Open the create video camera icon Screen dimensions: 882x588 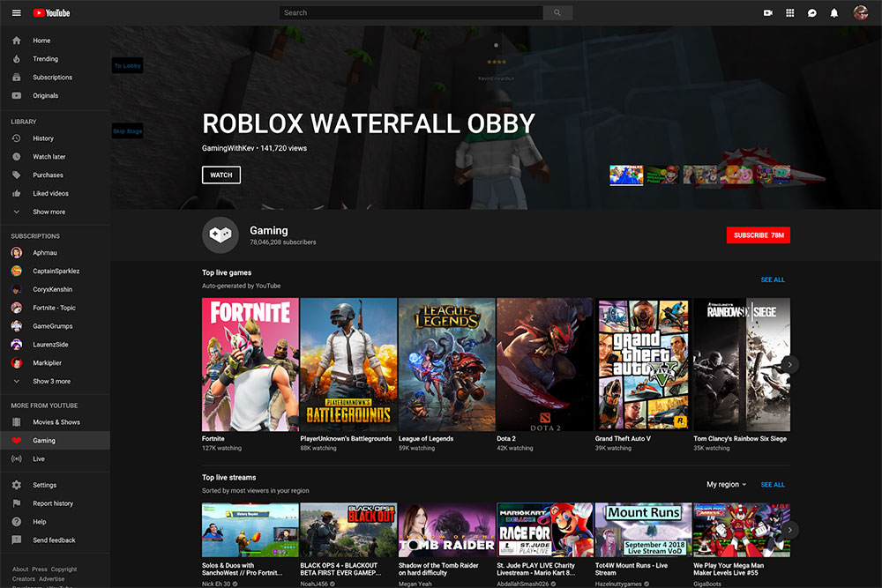[x=768, y=12]
